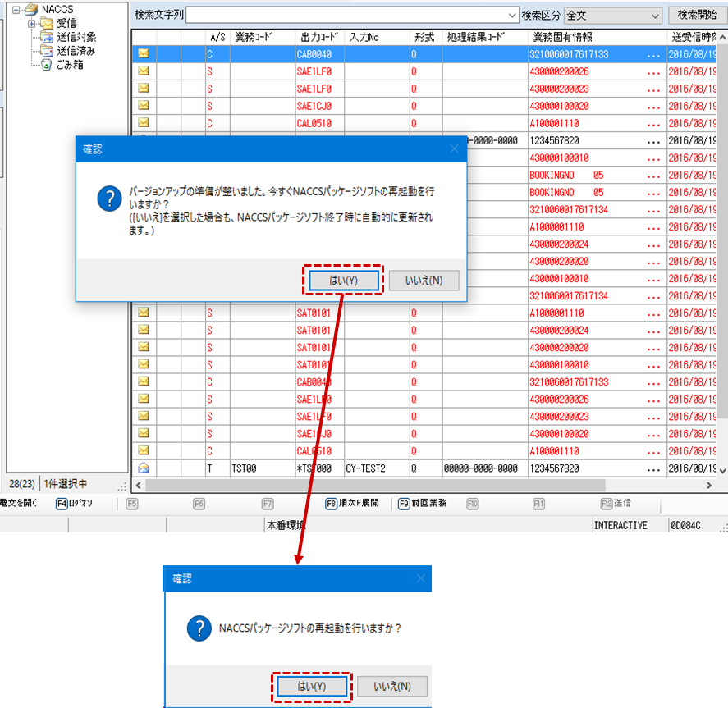Click the F8 順次F展開 function key
728x708 pixels.
click(353, 504)
